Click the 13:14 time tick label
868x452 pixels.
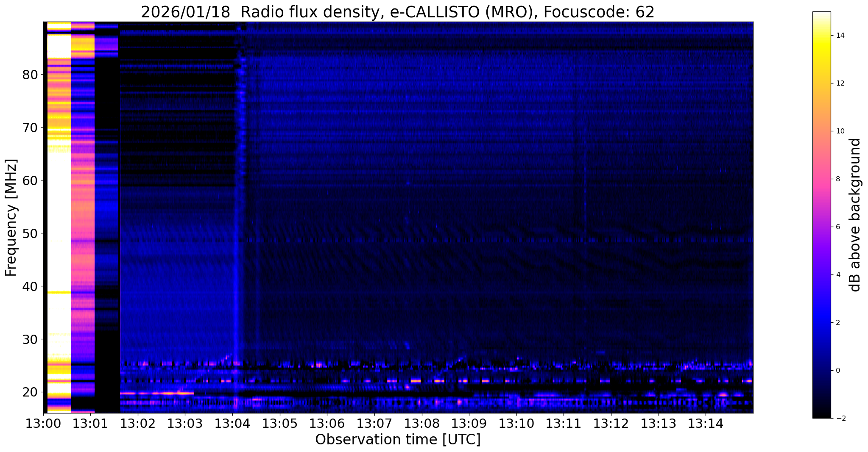pos(706,423)
